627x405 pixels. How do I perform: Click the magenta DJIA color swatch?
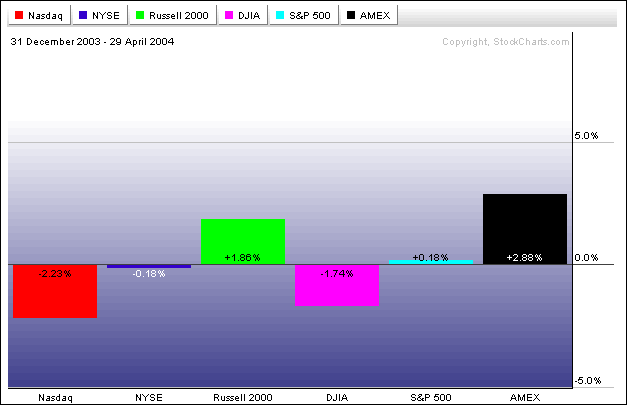(x=229, y=15)
